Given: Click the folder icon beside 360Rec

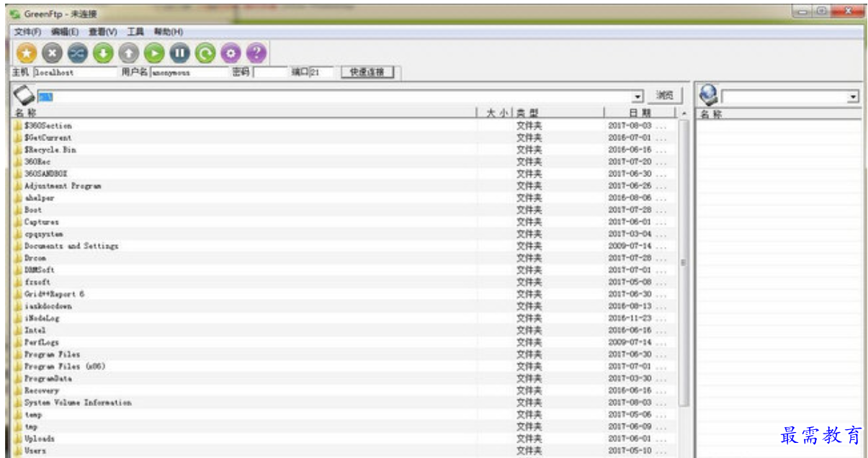Looking at the screenshot, I should pyautogui.click(x=18, y=161).
